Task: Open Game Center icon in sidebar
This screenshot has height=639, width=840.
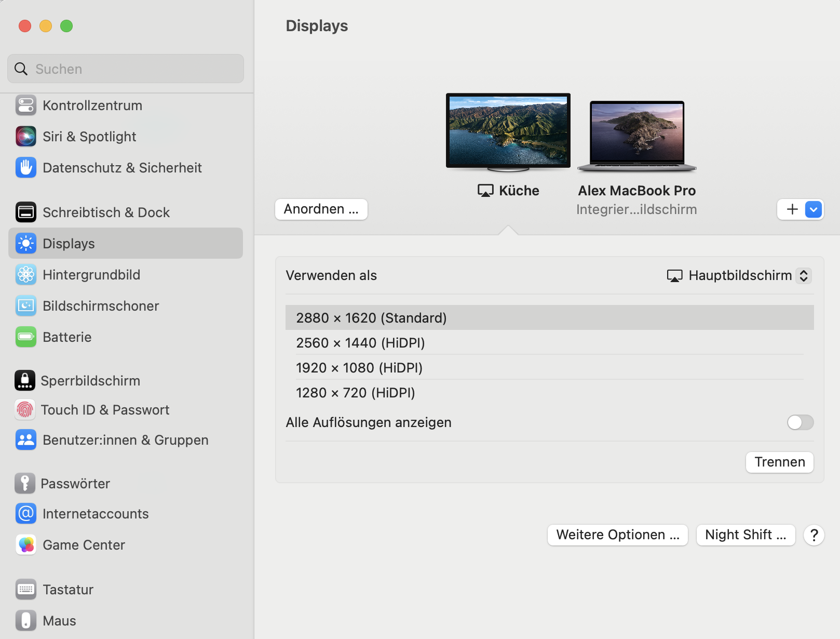Action: pos(26,545)
